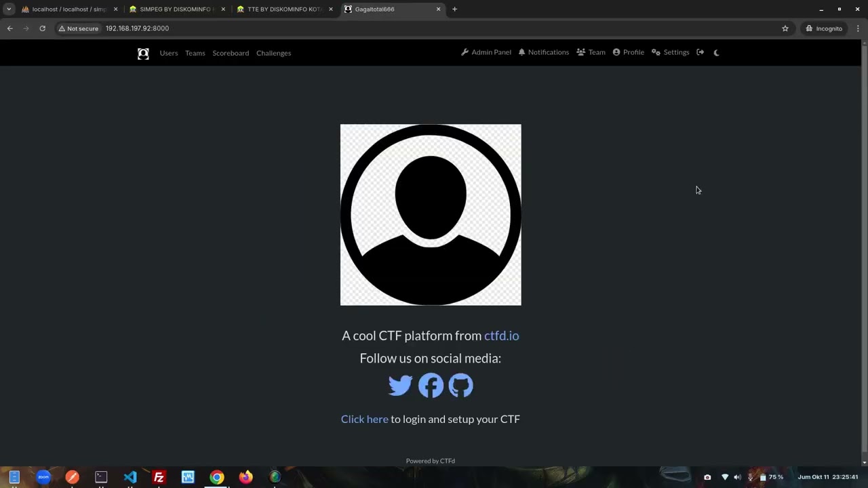868x488 pixels.
Task: Open the GitHub social icon
Action: [x=460, y=385]
